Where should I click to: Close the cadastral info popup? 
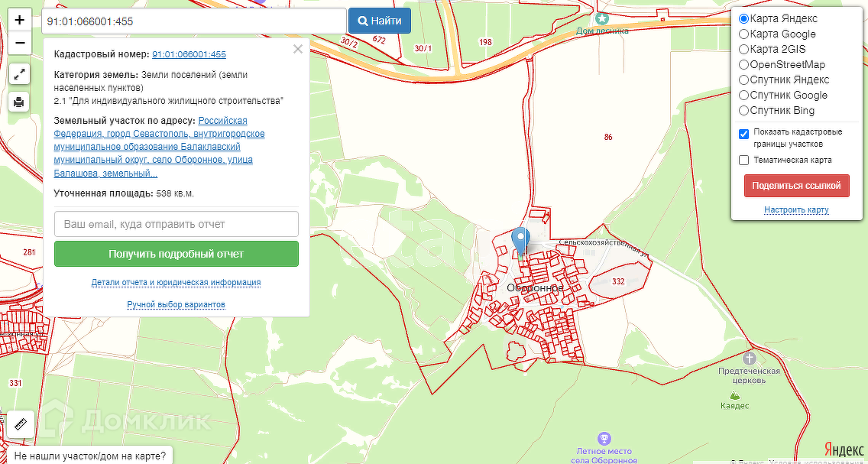pyautogui.click(x=298, y=49)
